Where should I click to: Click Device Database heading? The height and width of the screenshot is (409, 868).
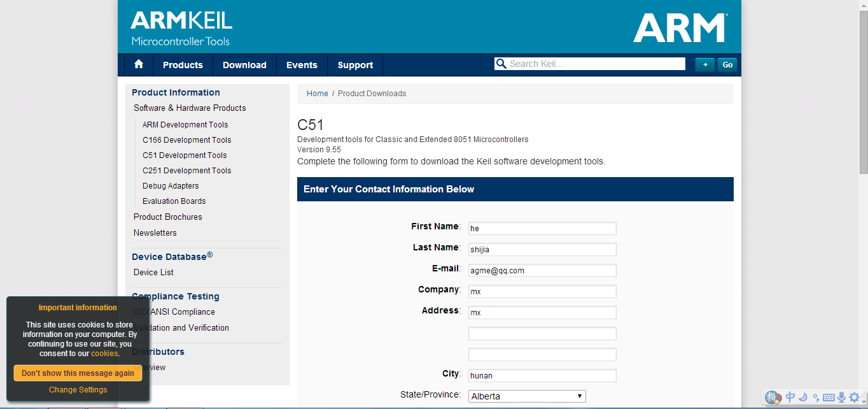coord(172,256)
